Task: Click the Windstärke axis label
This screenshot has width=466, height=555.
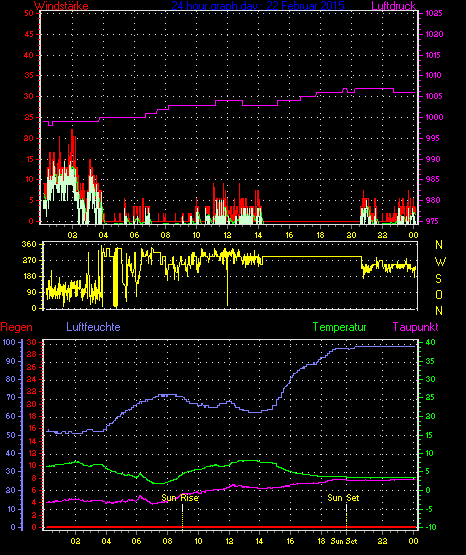Action: pyautogui.click(x=61, y=6)
